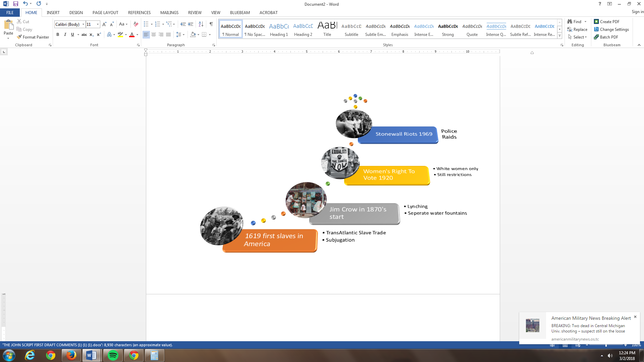Image resolution: width=644 pixels, height=362 pixels.
Task: Click the Center alignment icon
Action: [154, 35]
